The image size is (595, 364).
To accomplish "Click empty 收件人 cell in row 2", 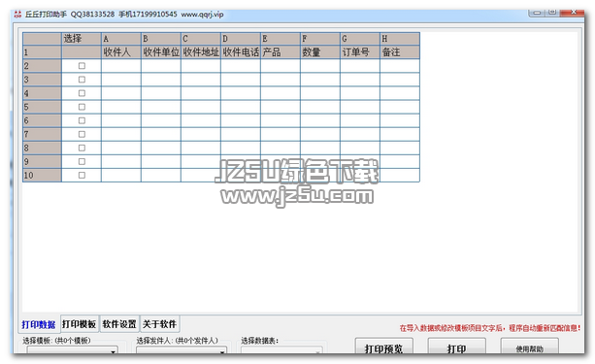I will pyautogui.click(x=121, y=66).
